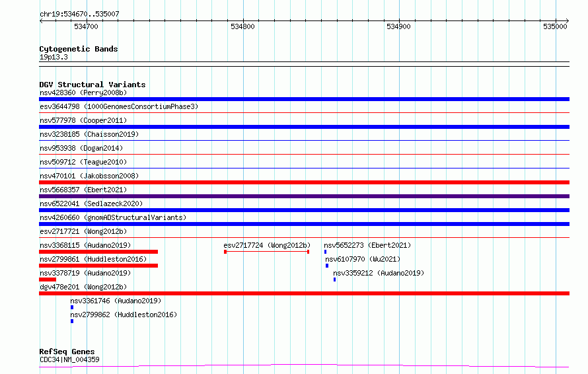Click the chr19:534670..535007 region label
The image size is (588, 374).
79,15
